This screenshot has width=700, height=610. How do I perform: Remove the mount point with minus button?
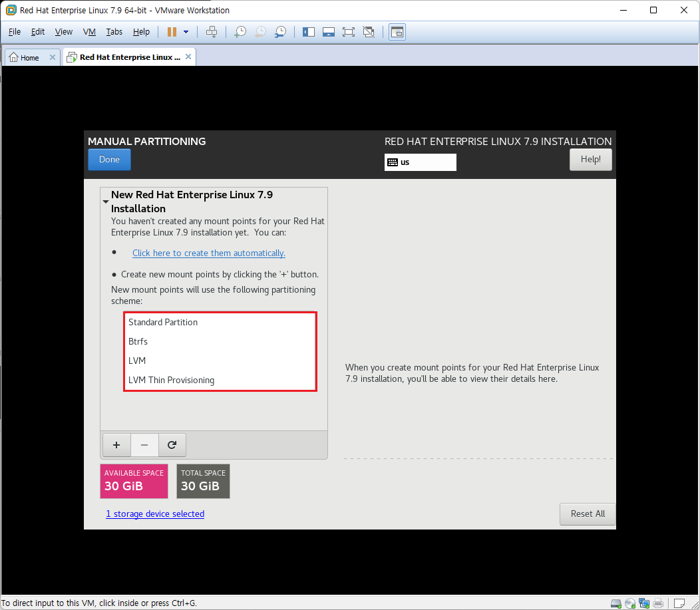point(144,445)
